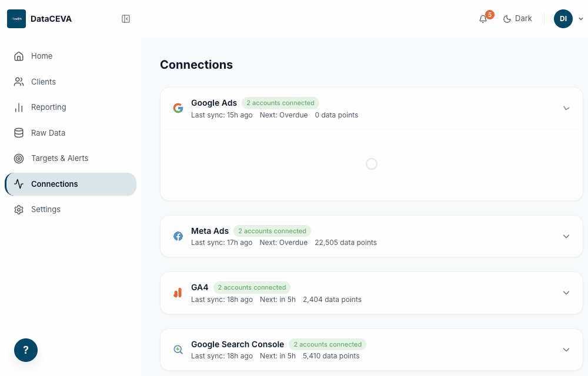The height and width of the screenshot is (376, 588).
Task: Expand the Google Search Console card
Action: tap(566, 350)
